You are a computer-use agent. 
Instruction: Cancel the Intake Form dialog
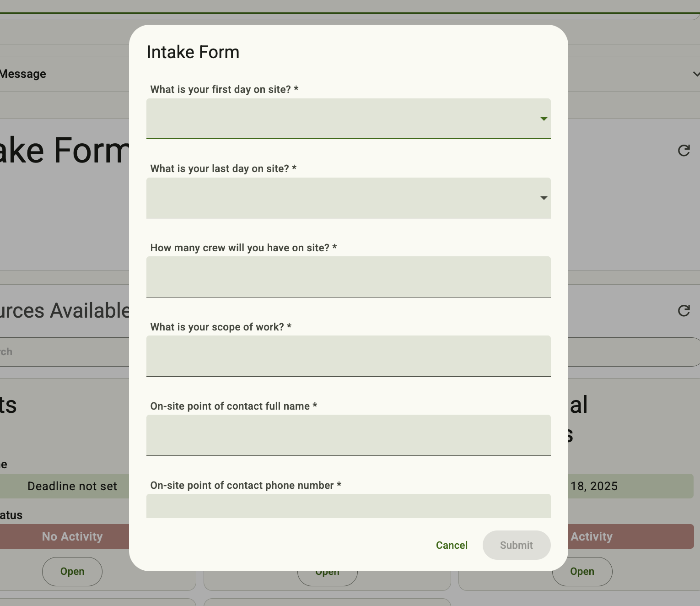click(452, 545)
